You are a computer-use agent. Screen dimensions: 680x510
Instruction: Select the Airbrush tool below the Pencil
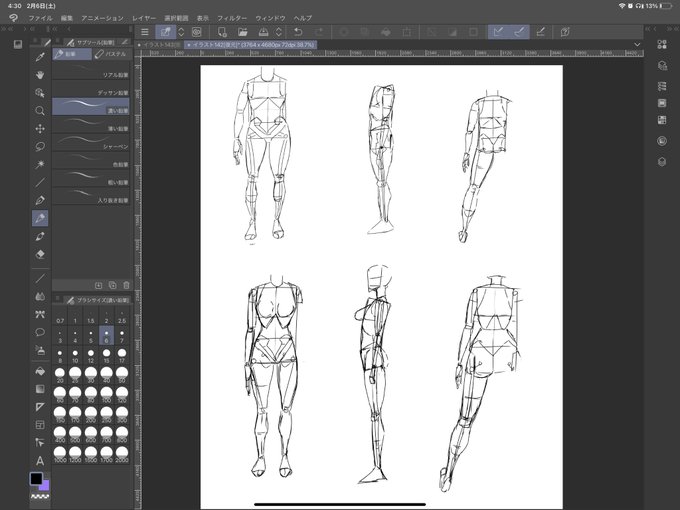coord(40,236)
